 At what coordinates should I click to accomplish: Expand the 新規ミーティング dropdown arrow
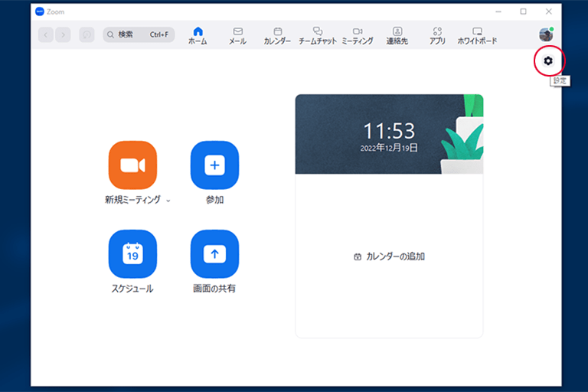pos(168,201)
